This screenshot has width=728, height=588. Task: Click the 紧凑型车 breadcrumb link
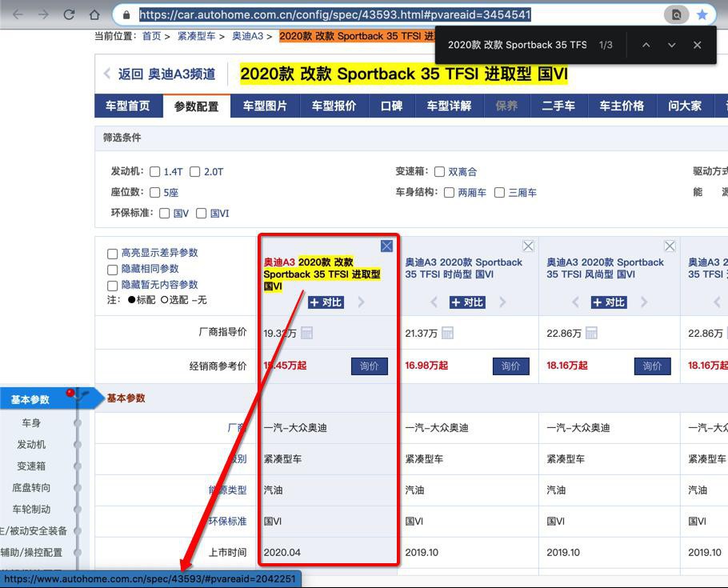tap(196, 36)
